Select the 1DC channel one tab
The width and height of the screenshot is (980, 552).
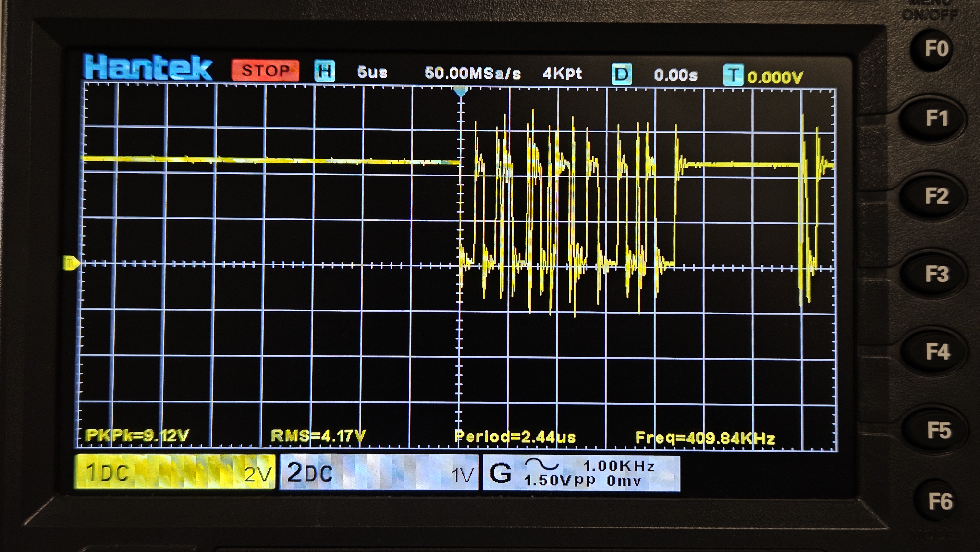pos(175,472)
